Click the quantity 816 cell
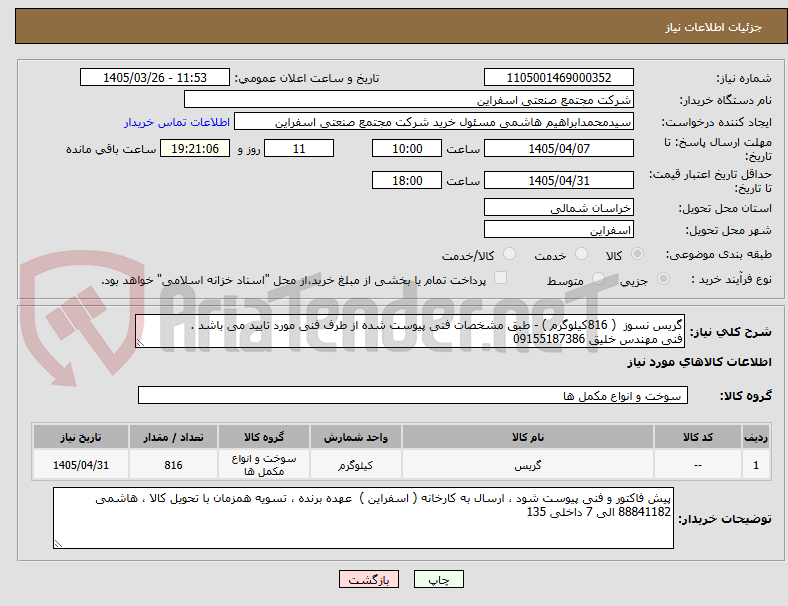 coord(173,465)
